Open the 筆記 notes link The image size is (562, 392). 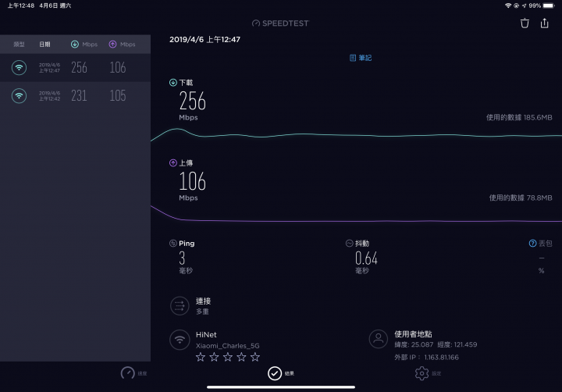361,58
